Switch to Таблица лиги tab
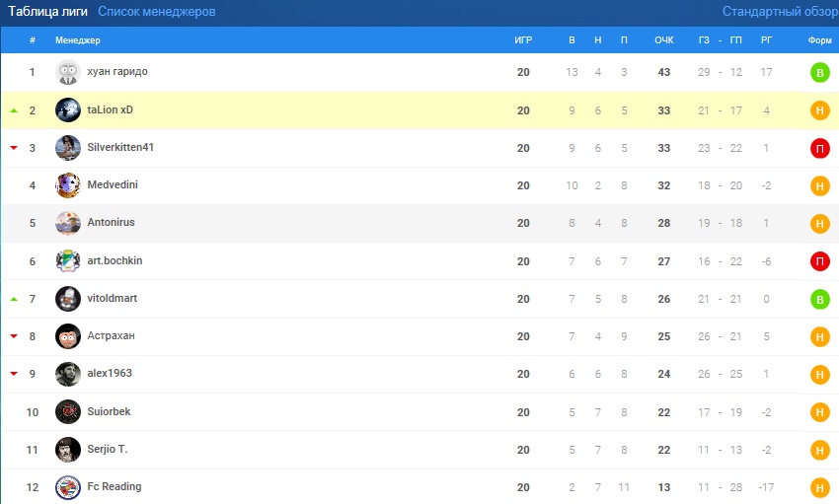 48,12
